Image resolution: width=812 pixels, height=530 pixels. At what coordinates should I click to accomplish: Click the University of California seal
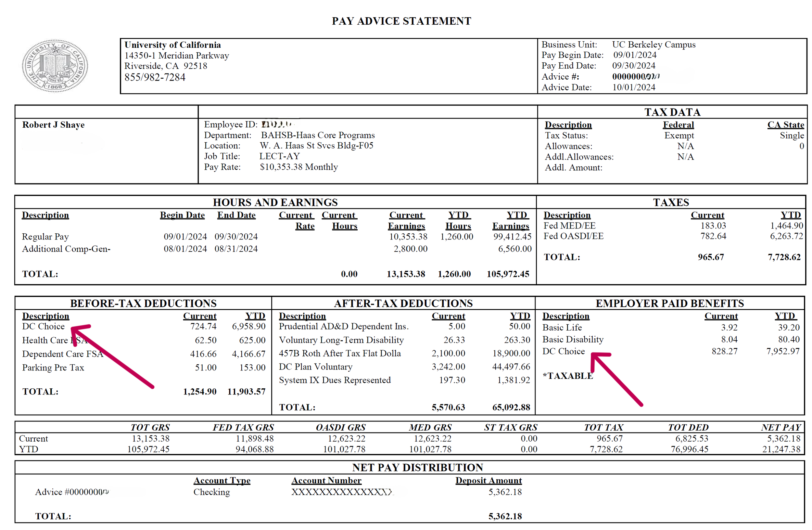pyautogui.click(x=55, y=66)
